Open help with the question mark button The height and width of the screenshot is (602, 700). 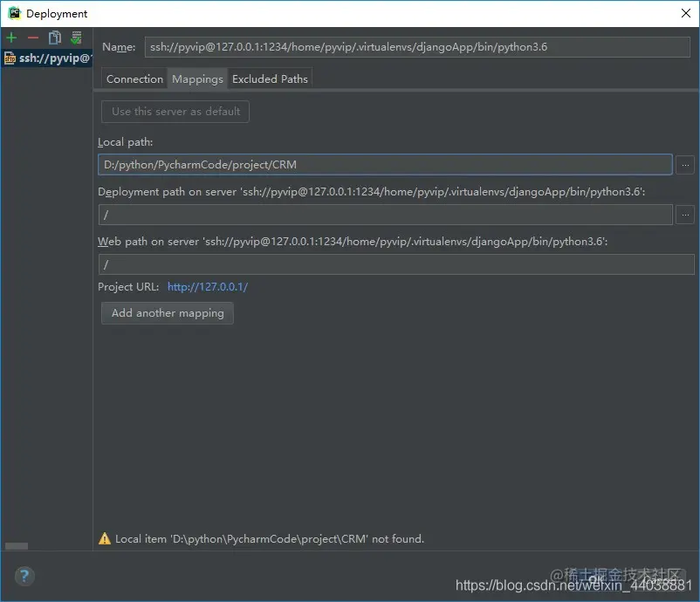(24, 576)
